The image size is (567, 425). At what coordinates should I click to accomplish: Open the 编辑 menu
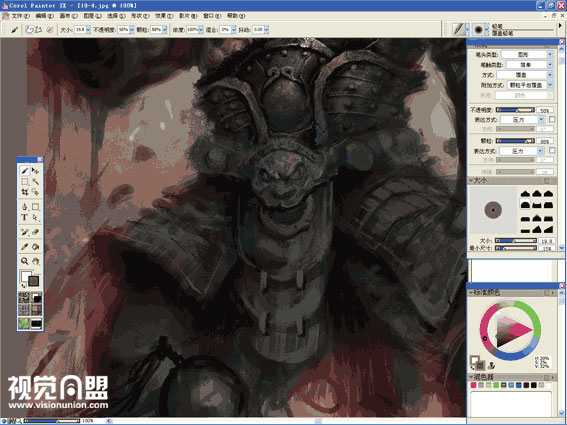pyautogui.click(x=44, y=16)
